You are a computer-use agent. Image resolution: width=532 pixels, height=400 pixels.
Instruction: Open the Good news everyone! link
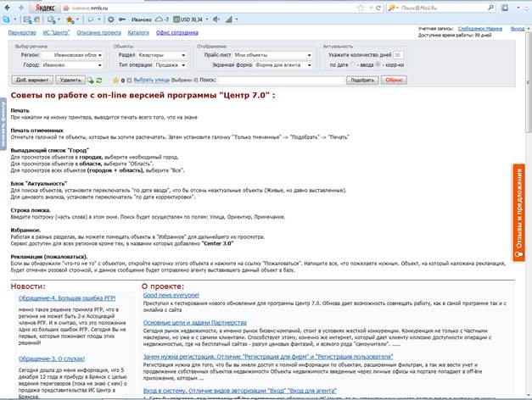pos(171,295)
